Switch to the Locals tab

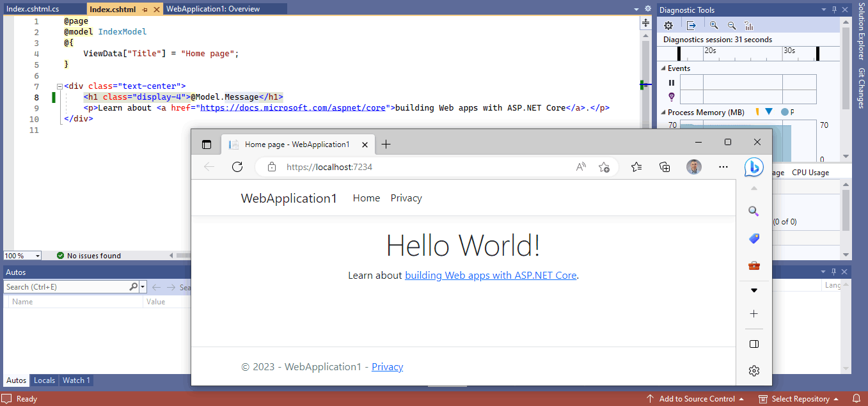pyautogui.click(x=44, y=380)
